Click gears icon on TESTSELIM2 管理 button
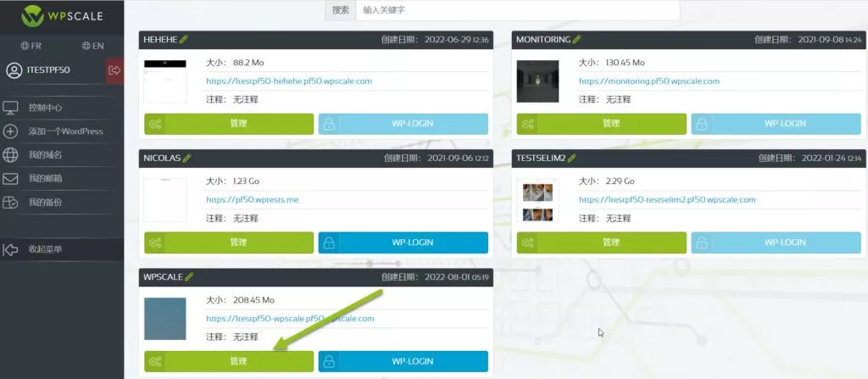The width and height of the screenshot is (868, 379). click(528, 242)
